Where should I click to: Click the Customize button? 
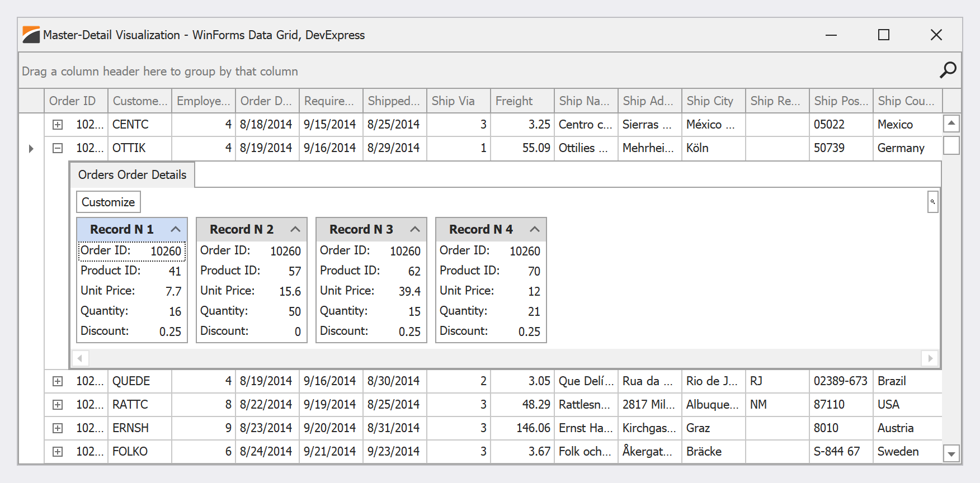[x=108, y=202]
